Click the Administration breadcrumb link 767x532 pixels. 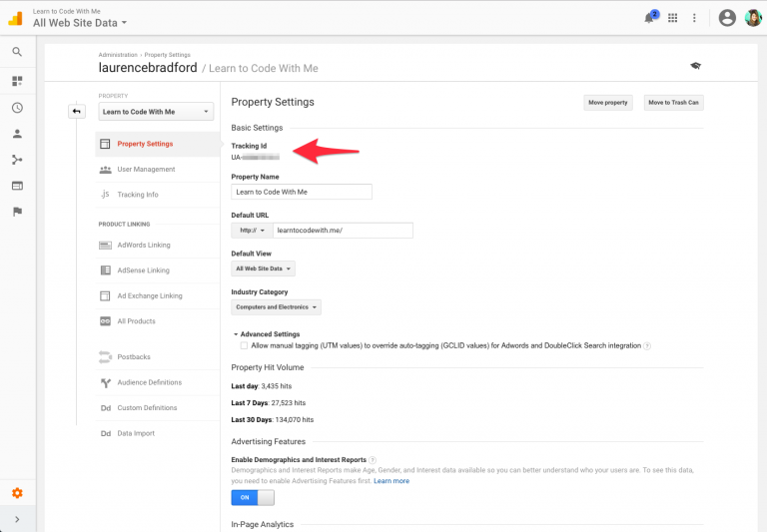coord(118,55)
